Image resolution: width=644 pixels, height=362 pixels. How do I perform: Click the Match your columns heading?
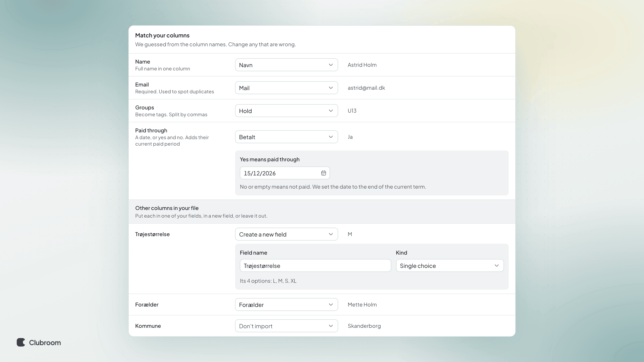coord(162,35)
